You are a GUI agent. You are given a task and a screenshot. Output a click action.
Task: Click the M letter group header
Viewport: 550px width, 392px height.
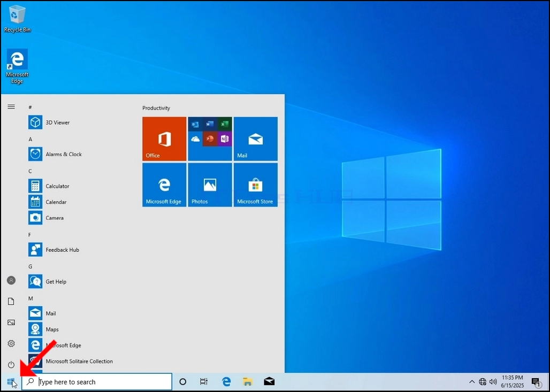[x=30, y=298]
